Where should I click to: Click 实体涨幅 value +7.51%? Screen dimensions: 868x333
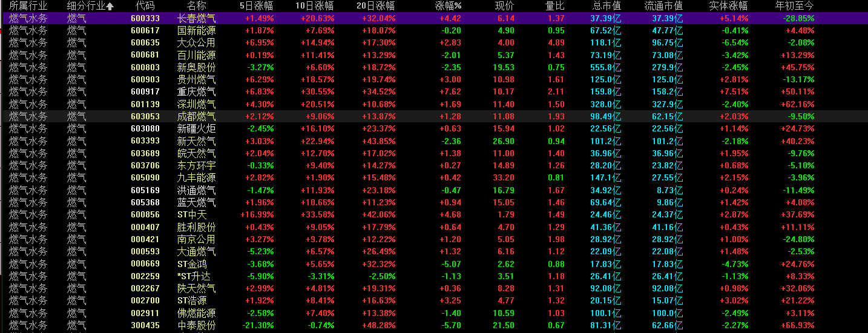(734, 92)
